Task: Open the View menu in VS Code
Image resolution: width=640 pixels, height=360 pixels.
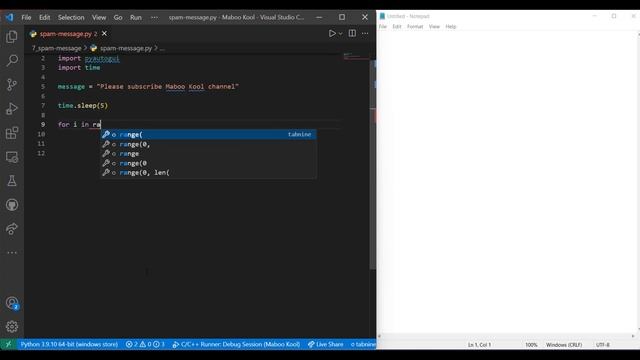Action: 99,18
